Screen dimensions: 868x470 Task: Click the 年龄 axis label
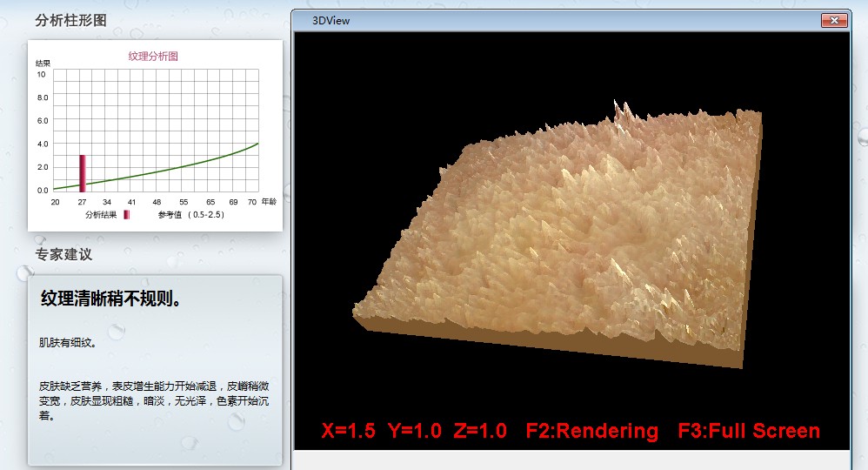point(269,202)
